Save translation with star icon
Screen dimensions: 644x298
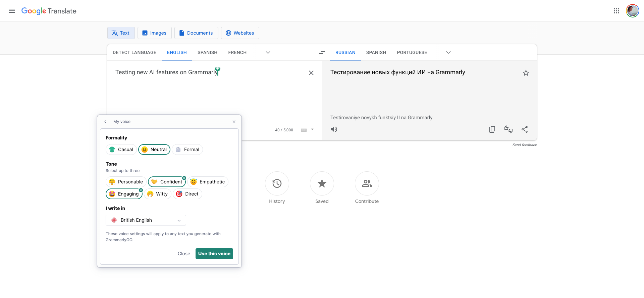click(526, 73)
